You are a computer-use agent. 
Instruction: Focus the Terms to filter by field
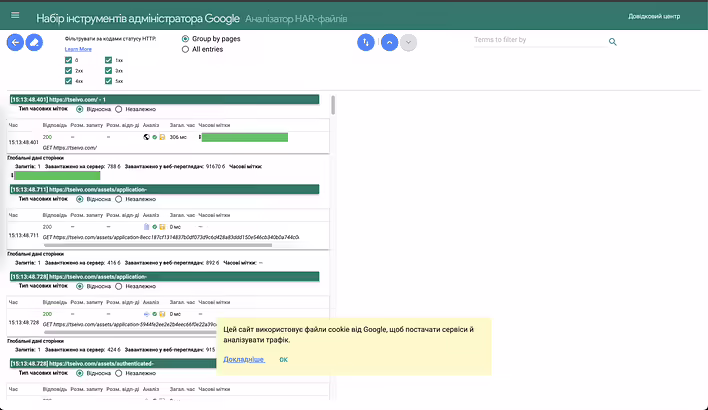[540, 40]
